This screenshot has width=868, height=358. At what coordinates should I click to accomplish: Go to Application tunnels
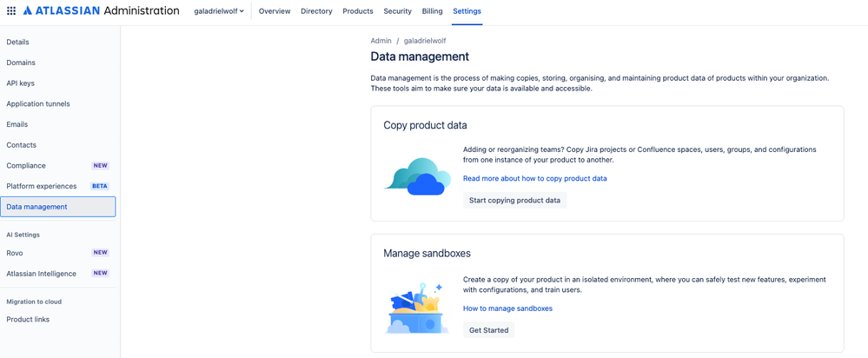coord(58,103)
